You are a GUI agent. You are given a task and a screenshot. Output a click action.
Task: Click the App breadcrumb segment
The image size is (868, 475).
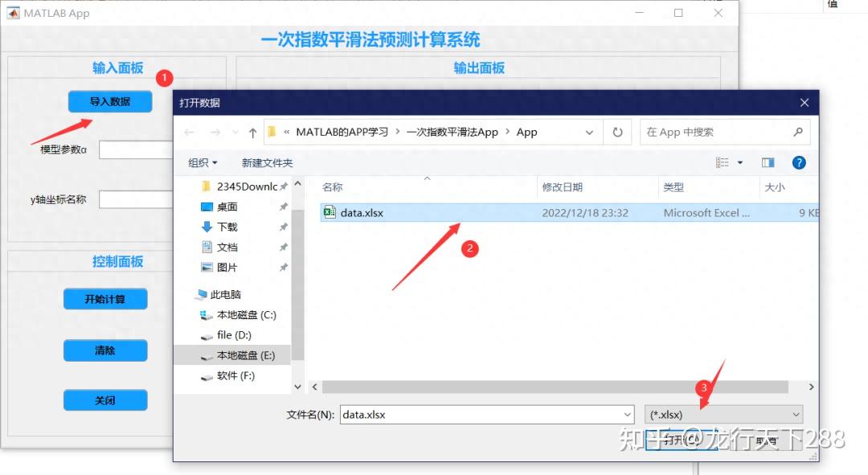tap(527, 133)
